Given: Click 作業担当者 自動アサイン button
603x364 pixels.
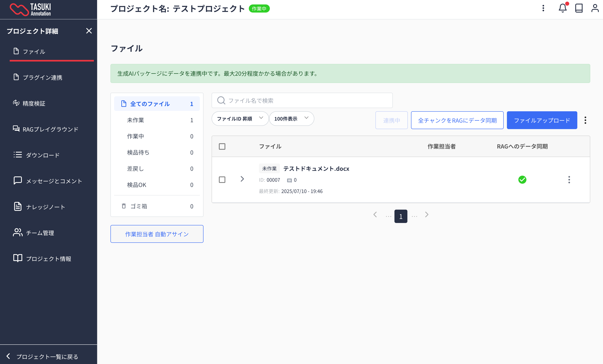Looking at the screenshot, I should pyautogui.click(x=157, y=234).
